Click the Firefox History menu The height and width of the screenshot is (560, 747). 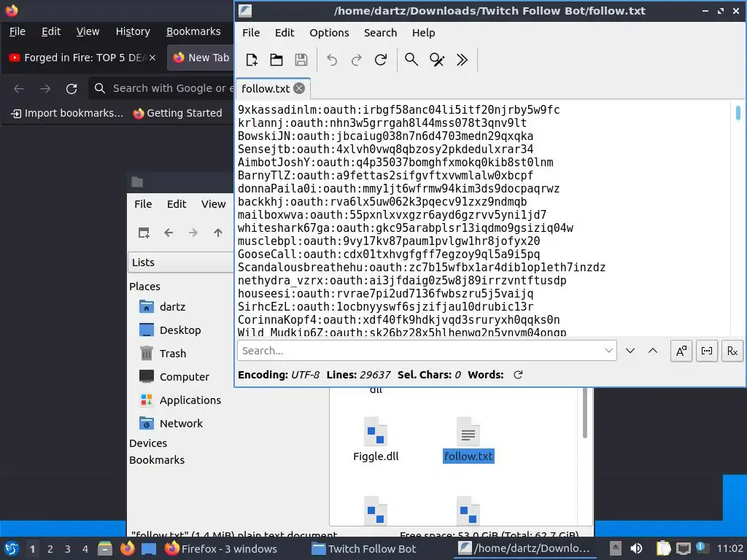pos(133,31)
